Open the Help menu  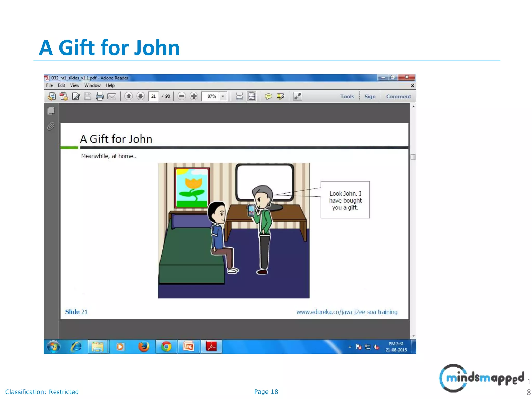click(110, 85)
